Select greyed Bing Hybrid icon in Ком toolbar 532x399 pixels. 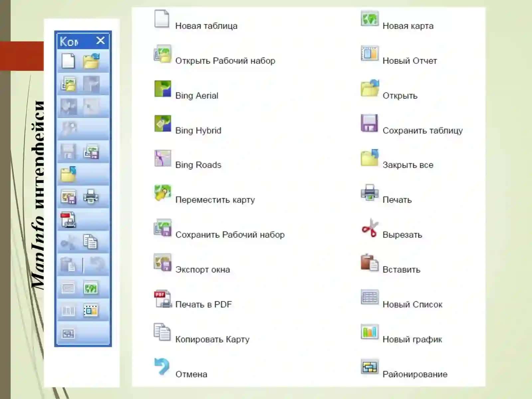(x=68, y=106)
